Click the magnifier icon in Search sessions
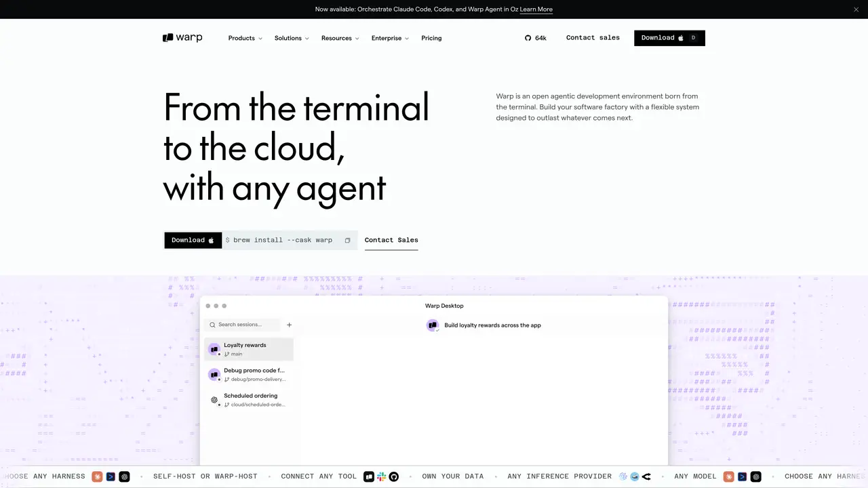Image resolution: width=868 pixels, height=488 pixels. (x=212, y=325)
